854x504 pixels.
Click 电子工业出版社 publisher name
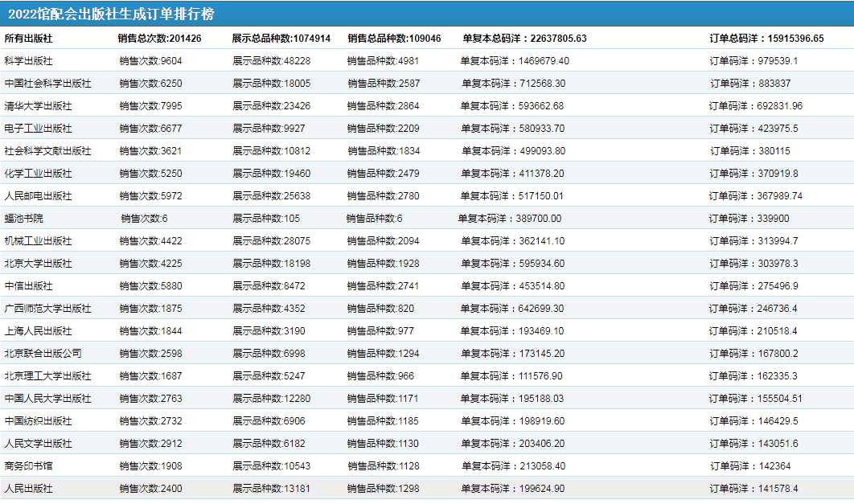pos(38,129)
